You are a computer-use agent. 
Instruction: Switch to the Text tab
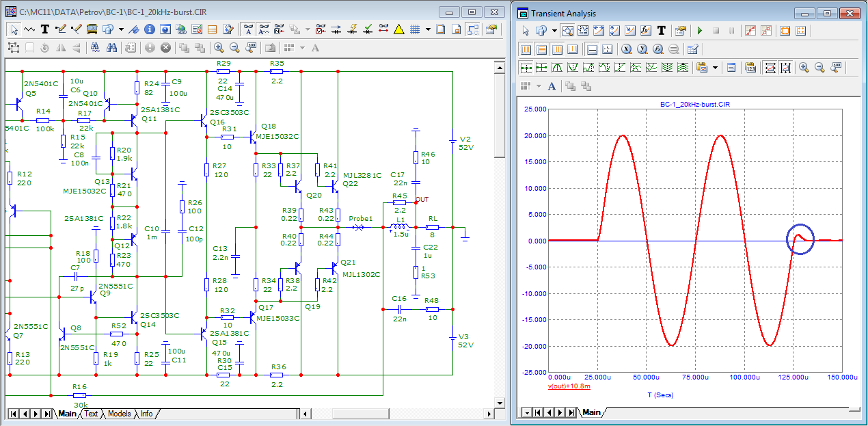tap(91, 414)
